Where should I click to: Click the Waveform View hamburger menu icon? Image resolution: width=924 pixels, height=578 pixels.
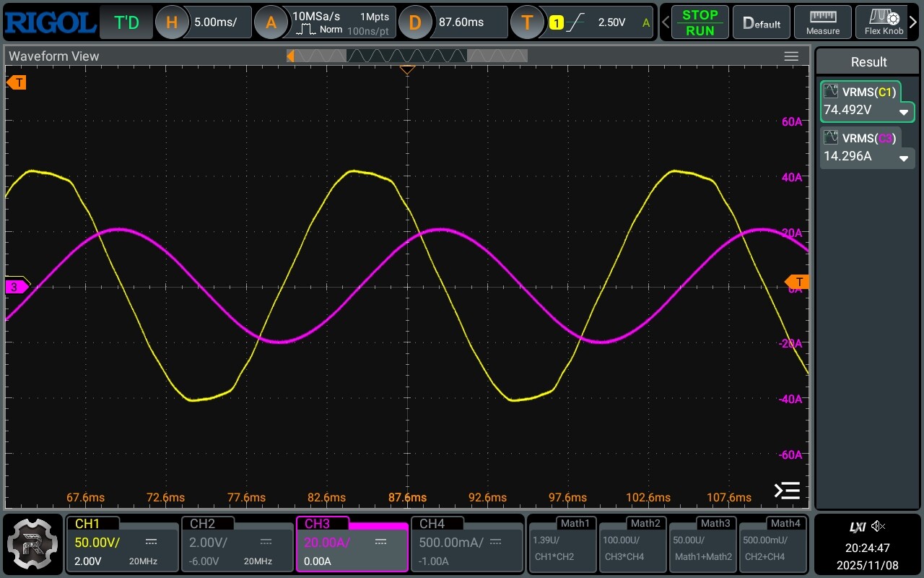[791, 56]
